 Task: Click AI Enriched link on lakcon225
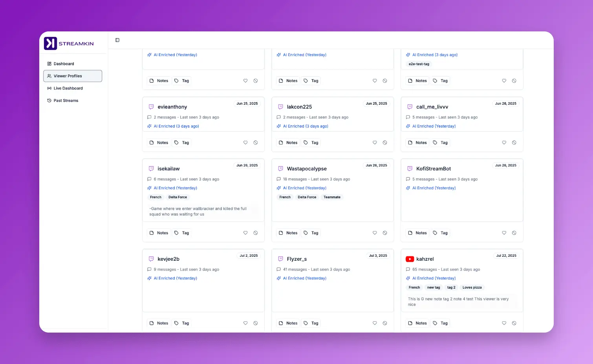[306, 126]
